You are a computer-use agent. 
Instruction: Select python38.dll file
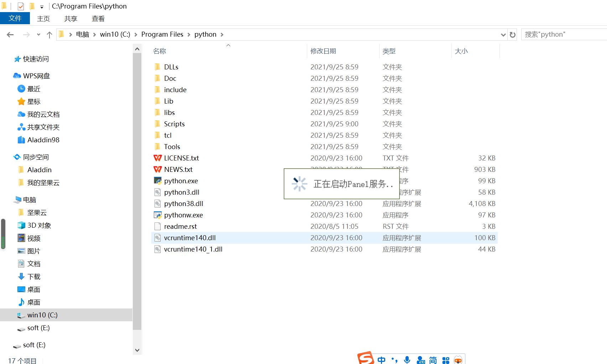183,204
